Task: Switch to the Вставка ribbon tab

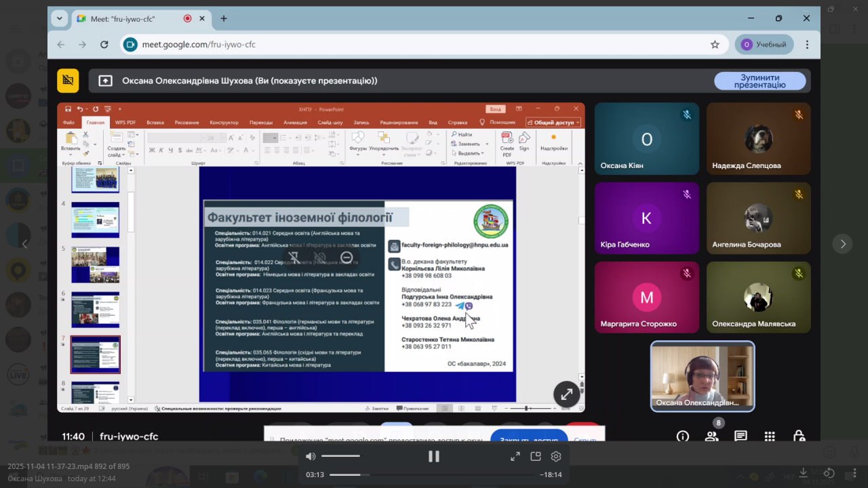Action: (x=155, y=123)
